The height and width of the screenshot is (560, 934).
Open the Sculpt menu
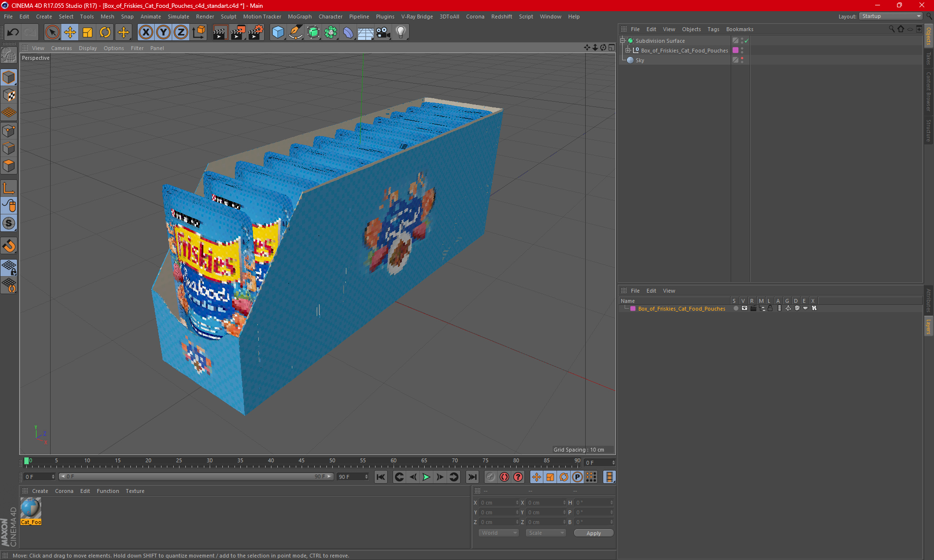(228, 17)
